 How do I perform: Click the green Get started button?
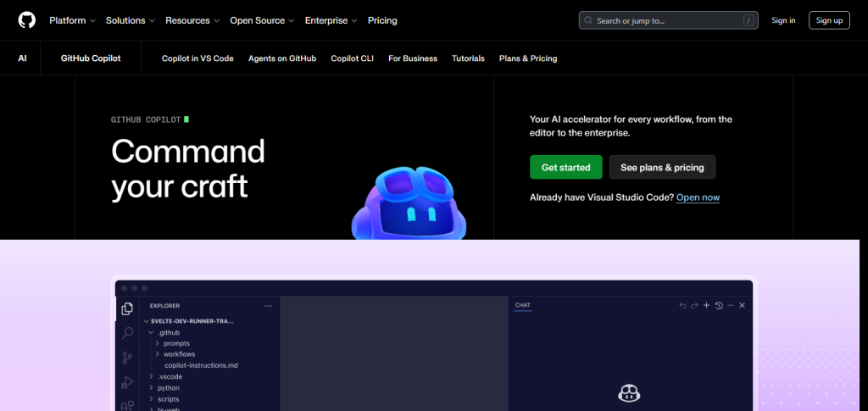(x=565, y=167)
